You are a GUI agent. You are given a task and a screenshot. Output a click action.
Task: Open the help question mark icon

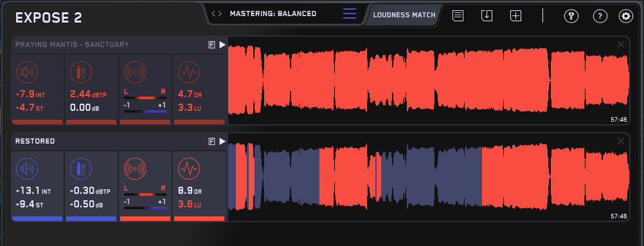600,17
